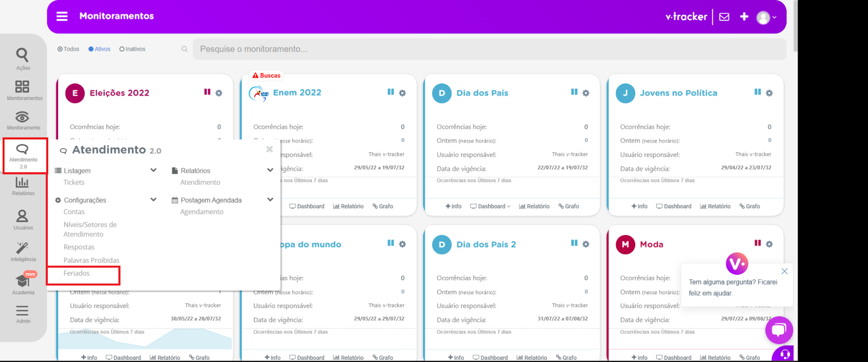Click the magnifier icon beside search field
This screenshot has width=868, height=362.
point(184,49)
